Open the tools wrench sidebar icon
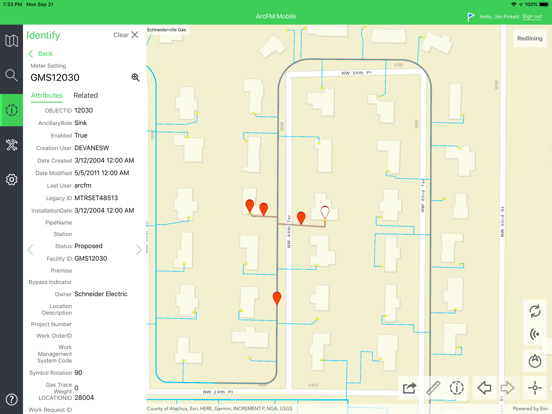552x414 pixels. coord(11,145)
